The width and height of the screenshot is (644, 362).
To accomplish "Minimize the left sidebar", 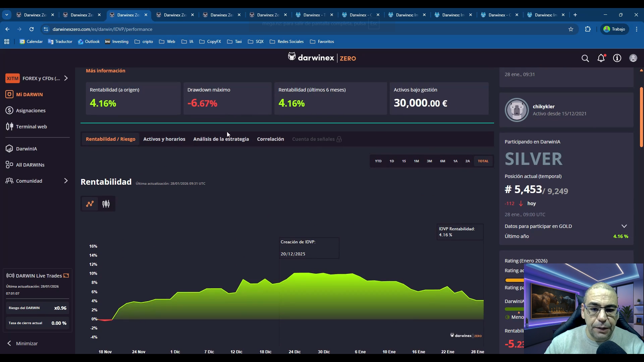I will 22,344.
